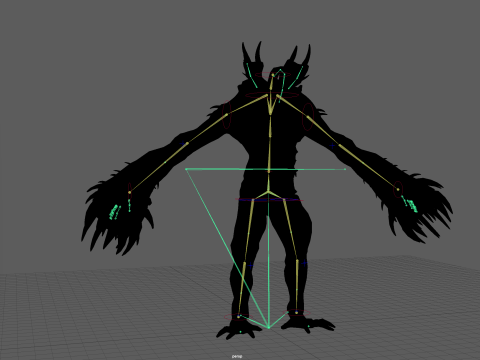Select the green horn control line on the screen-left horn
The width and height of the screenshot is (480, 360).
point(252,75)
